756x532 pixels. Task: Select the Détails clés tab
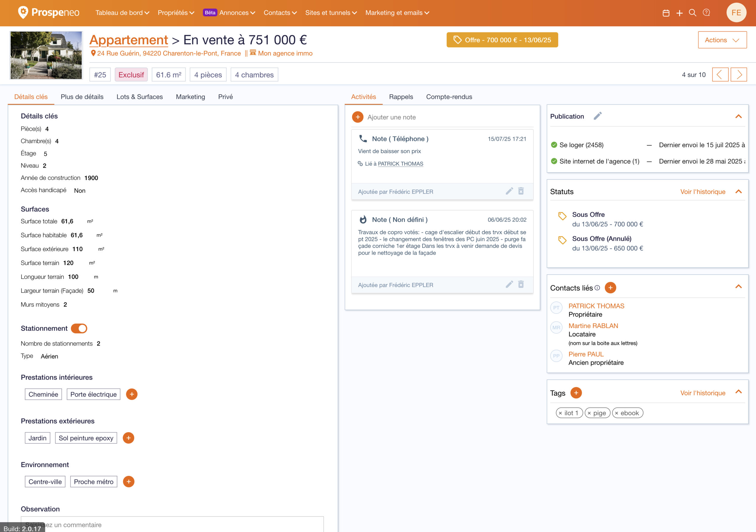(31, 97)
